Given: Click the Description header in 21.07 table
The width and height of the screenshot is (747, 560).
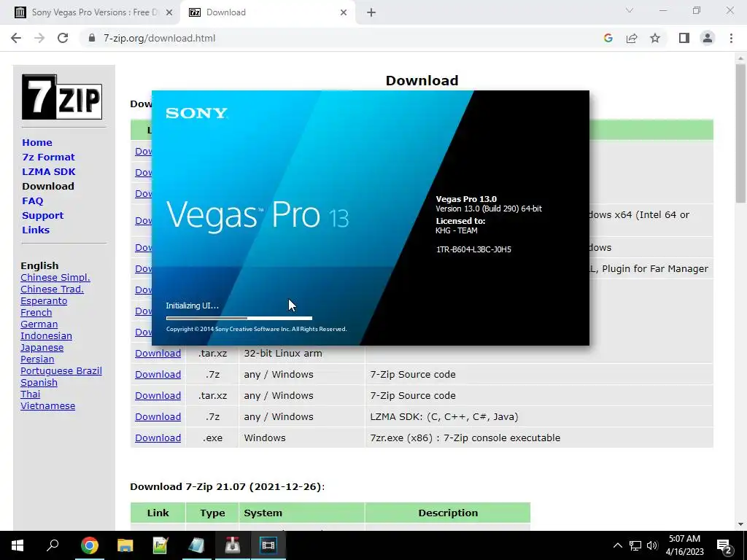Looking at the screenshot, I should [448, 513].
